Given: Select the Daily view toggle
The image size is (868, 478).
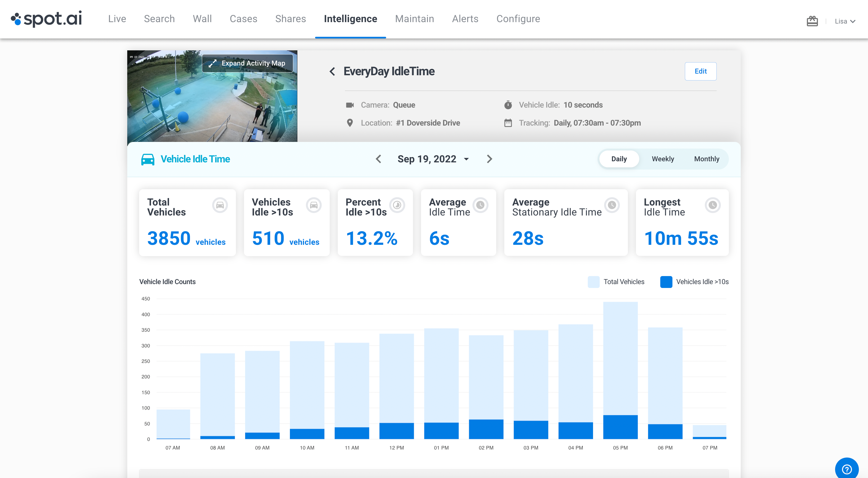Looking at the screenshot, I should [x=619, y=159].
